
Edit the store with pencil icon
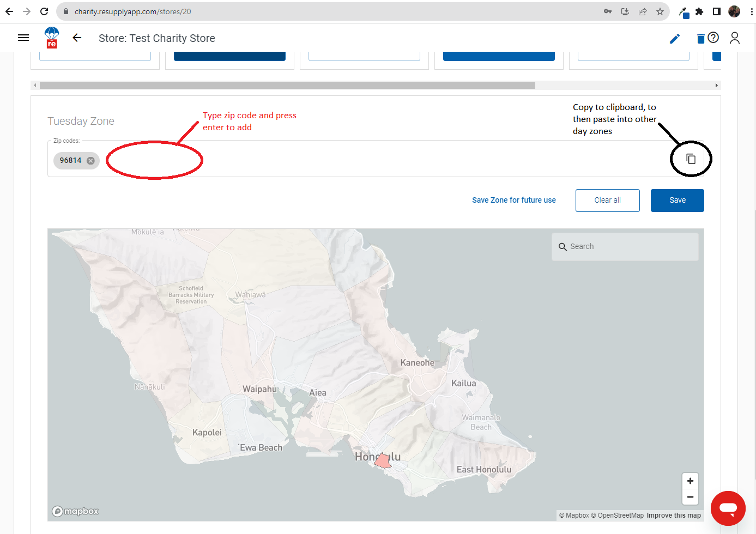point(675,38)
